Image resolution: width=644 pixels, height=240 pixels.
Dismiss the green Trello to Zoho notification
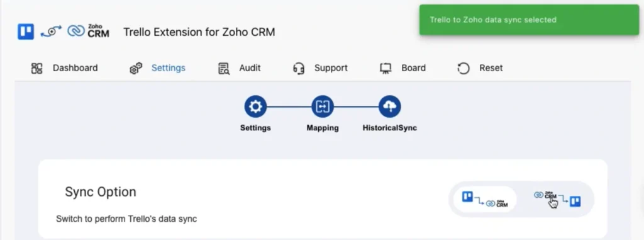click(529, 20)
